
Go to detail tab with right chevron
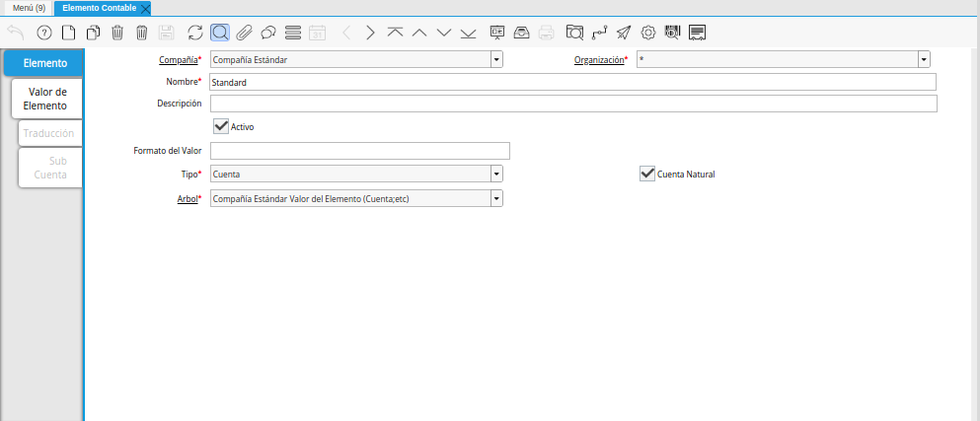pyautogui.click(x=371, y=33)
